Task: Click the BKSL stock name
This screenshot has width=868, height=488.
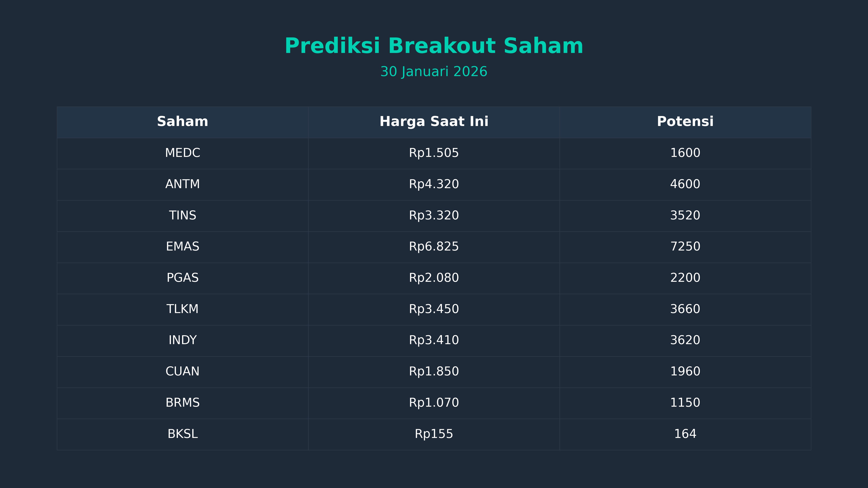Action: 182,434
